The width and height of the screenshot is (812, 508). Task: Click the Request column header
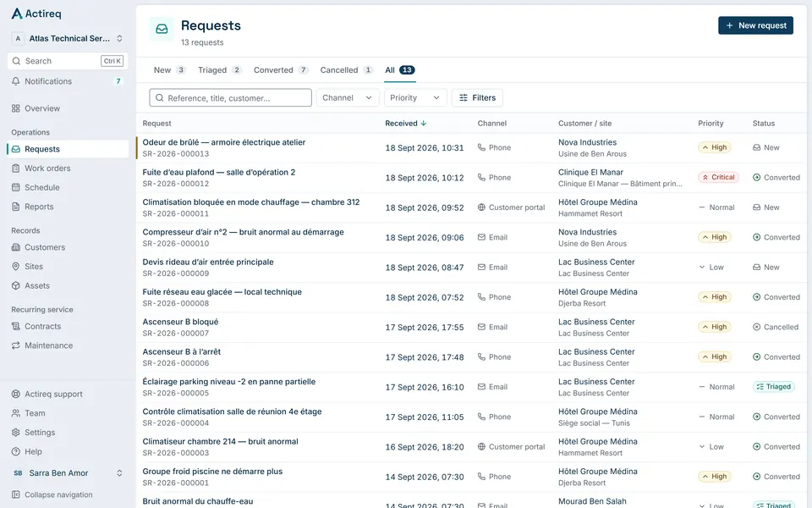pos(157,124)
